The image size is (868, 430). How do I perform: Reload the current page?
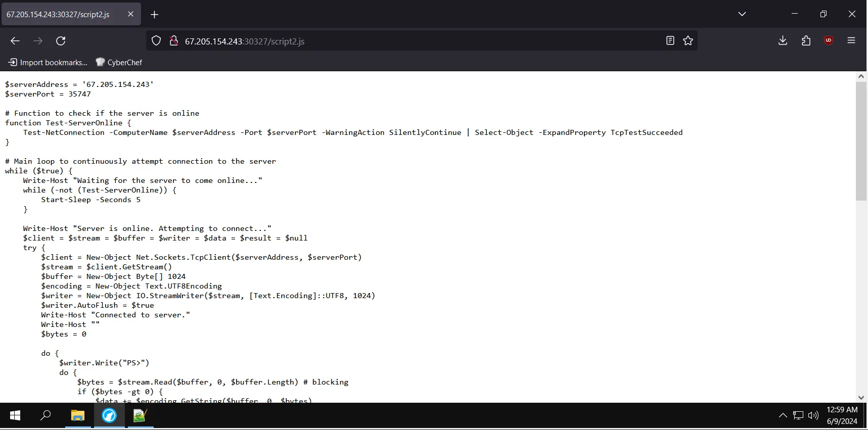pos(61,41)
